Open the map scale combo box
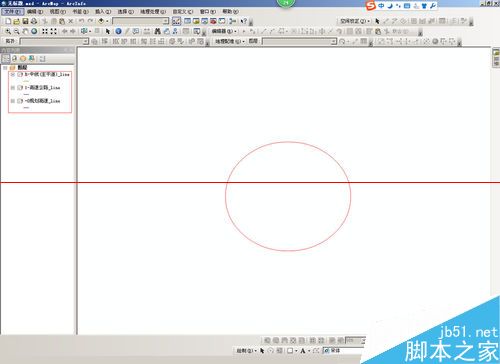Image resolution: width=500 pixels, height=364 pixels. (141, 21)
